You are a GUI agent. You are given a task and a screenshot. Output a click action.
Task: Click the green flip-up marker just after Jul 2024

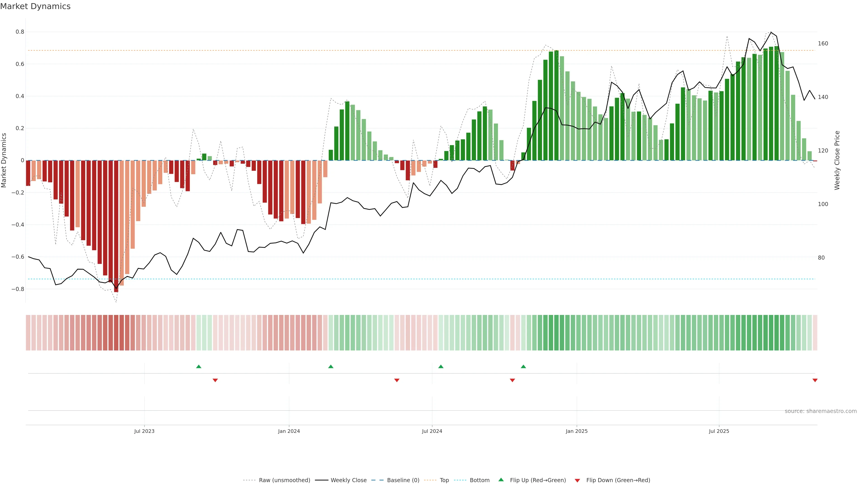[x=441, y=366]
